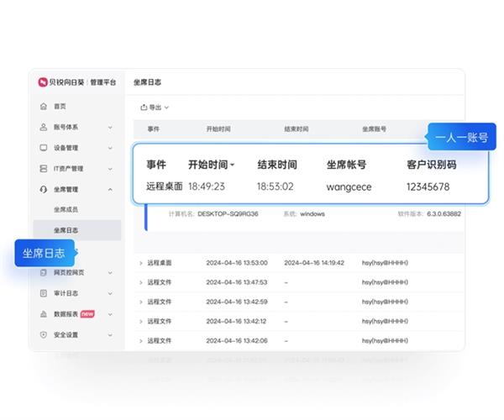This screenshot has height=420, width=504.
Task: Collapse the 坐席管理 section chevron
Action: [x=110, y=189]
